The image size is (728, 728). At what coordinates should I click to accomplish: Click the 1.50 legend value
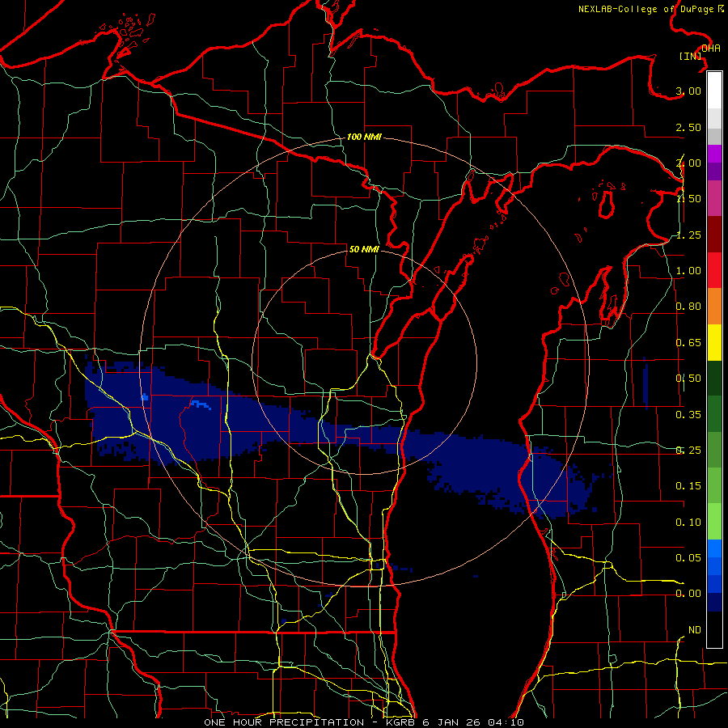tap(688, 199)
